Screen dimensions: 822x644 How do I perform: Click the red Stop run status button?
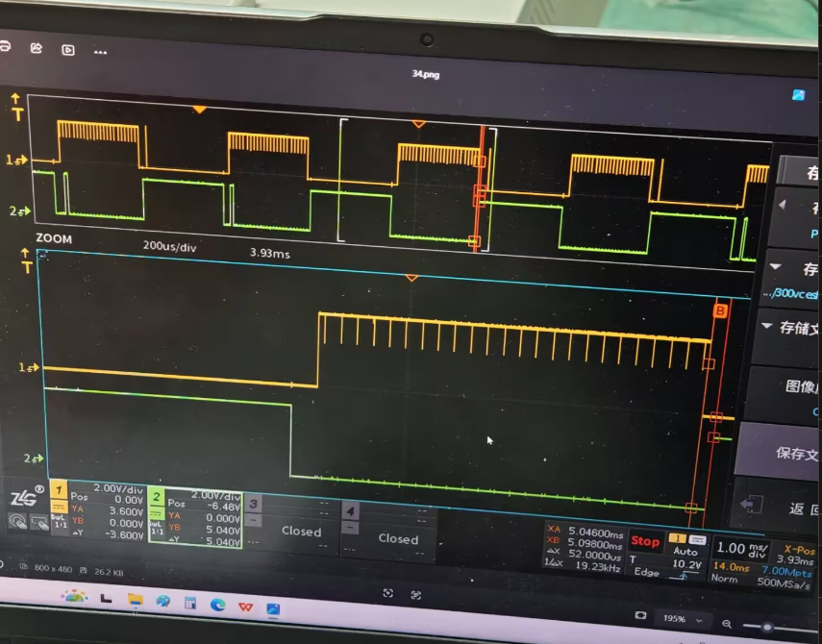(645, 541)
